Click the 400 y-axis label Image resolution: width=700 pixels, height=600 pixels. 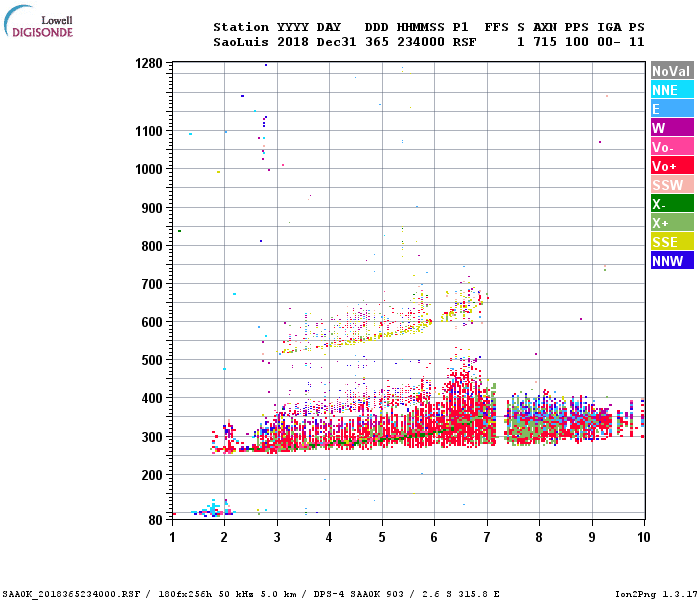click(152, 398)
